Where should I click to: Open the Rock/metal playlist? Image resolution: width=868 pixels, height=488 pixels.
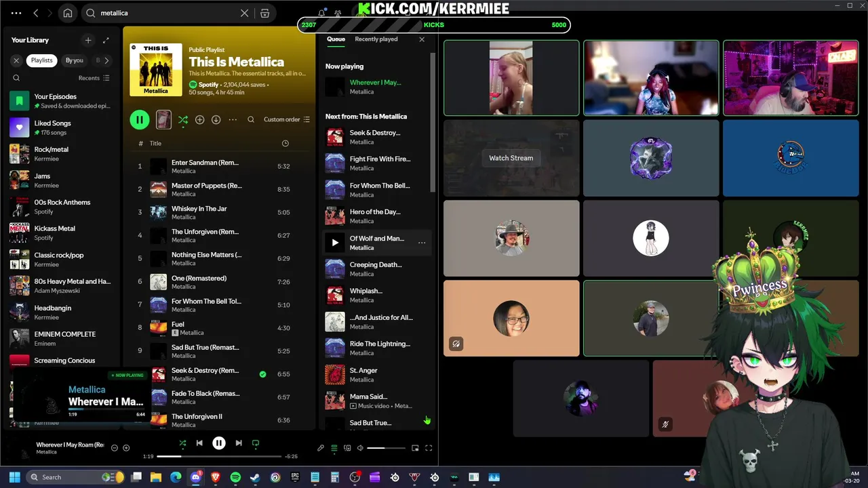[x=61, y=154]
